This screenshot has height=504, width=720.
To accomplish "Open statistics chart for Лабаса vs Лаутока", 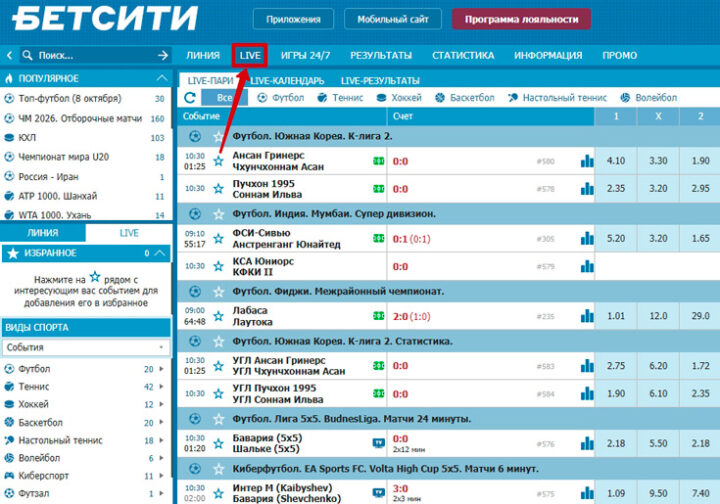I will 587,316.
